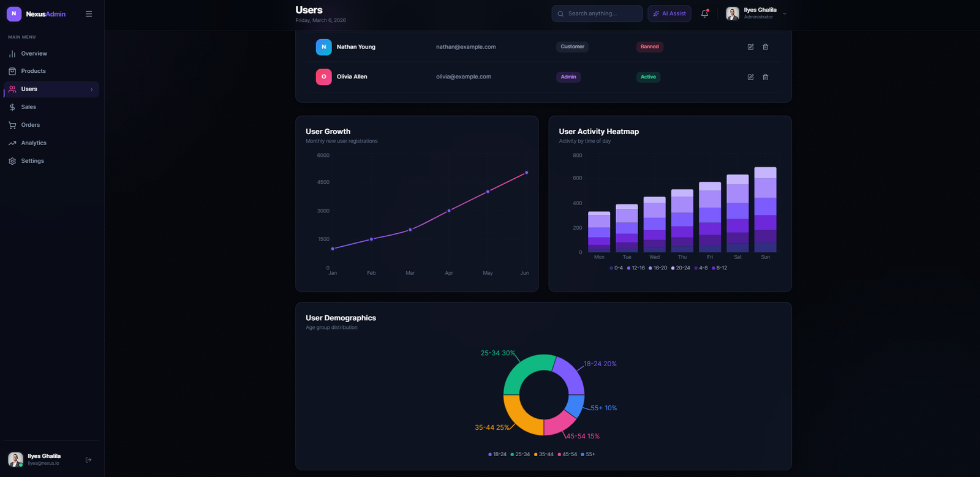Open Analytics from the sidebar
Image resolution: width=980 pixels, height=477 pixels.
[x=34, y=143]
